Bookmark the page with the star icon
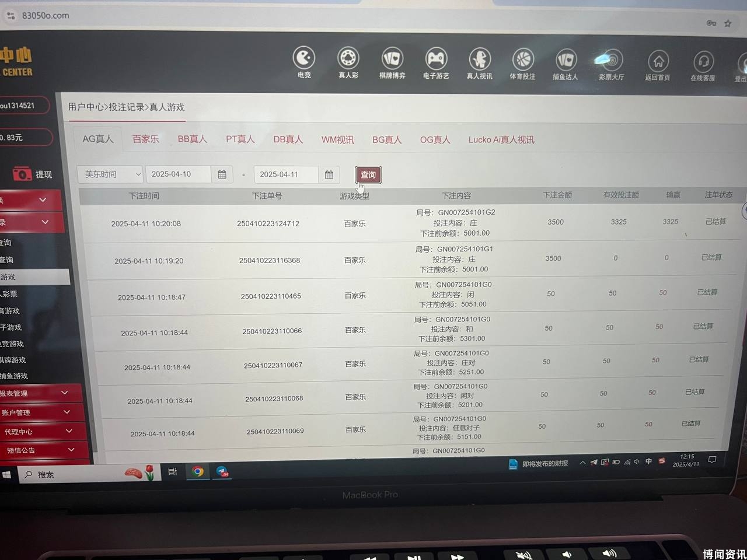The height and width of the screenshot is (560, 747). pos(728,23)
